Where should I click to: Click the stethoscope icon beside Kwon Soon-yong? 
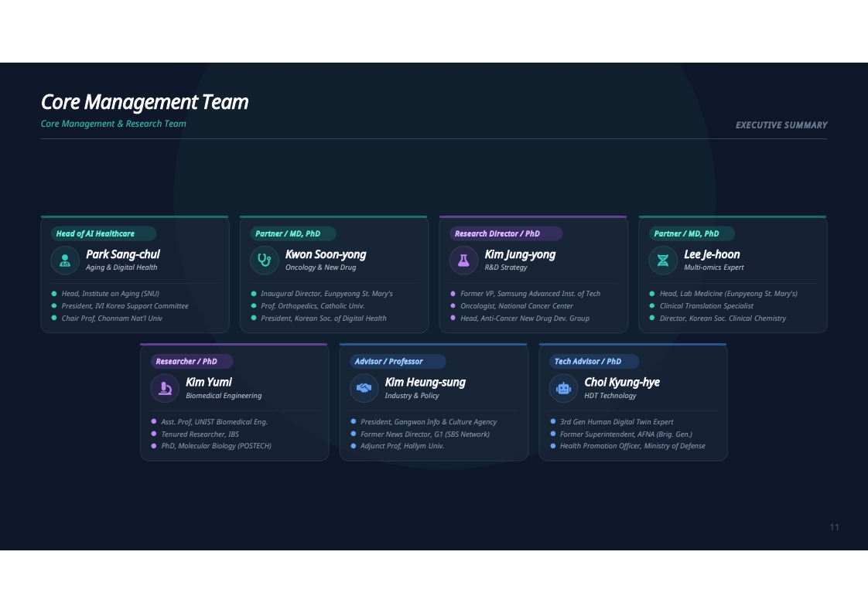point(264,260)
